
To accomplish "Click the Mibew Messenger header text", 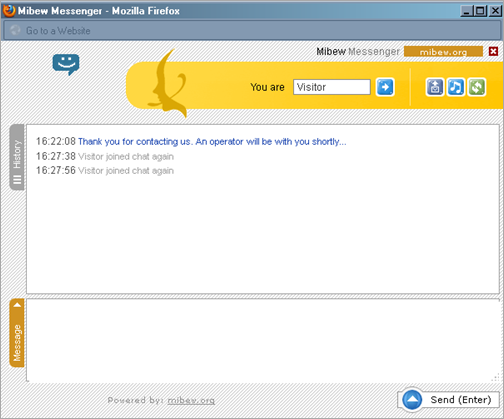I will 358,52.
